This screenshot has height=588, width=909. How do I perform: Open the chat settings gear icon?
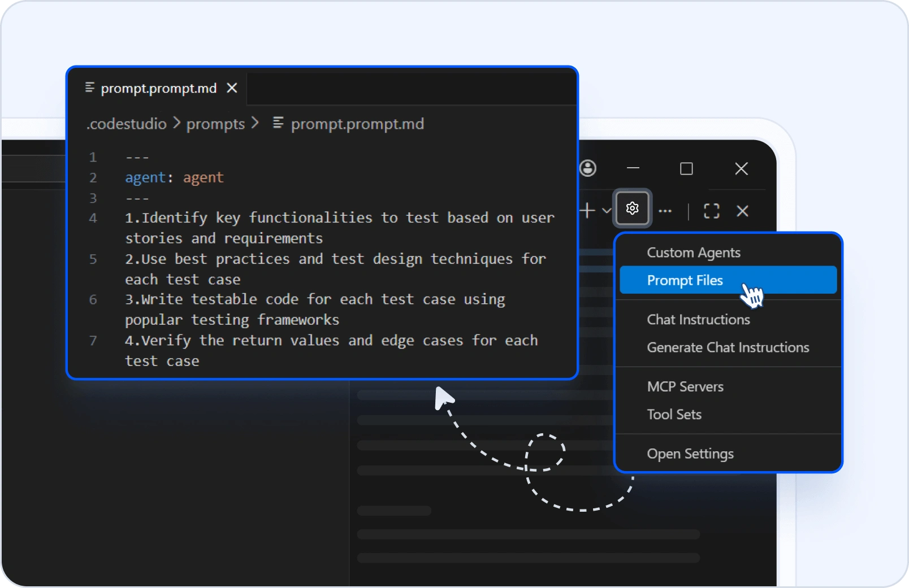[x=632, y=208]
